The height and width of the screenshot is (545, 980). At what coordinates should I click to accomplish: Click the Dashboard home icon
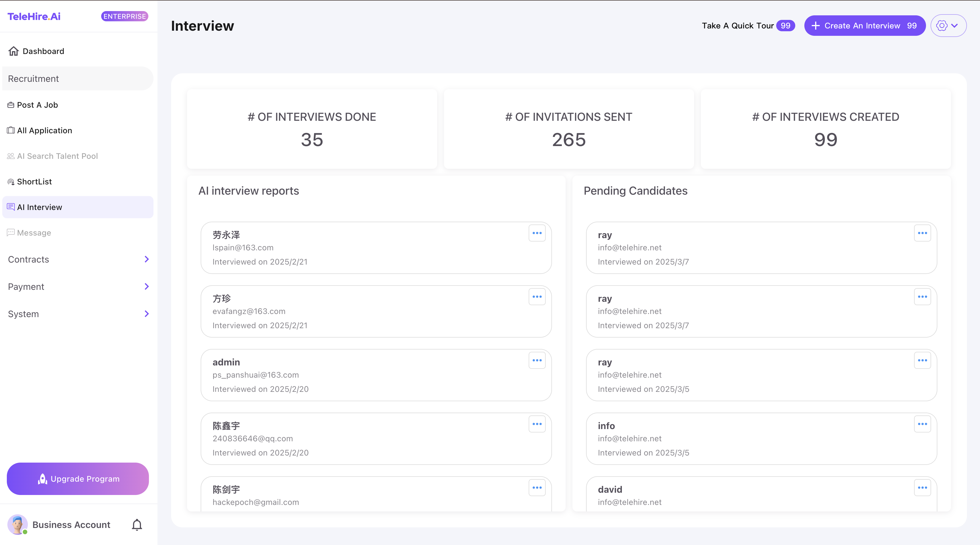[x=14, y=51]
